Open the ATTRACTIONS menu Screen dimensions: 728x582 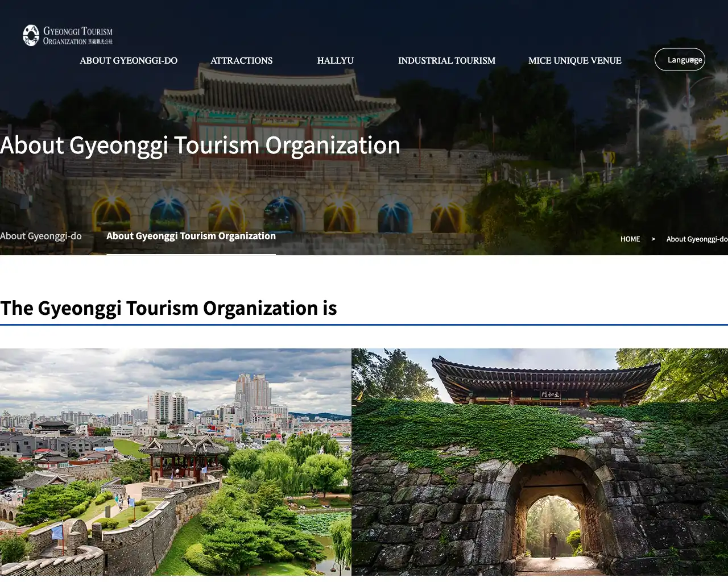coord(241,60)
